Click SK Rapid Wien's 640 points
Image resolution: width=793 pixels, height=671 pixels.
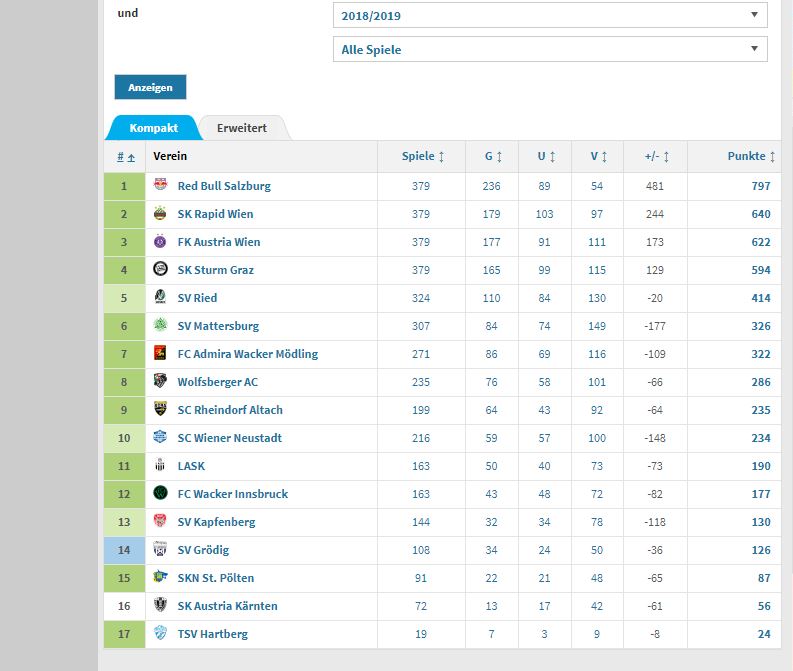click(761, 214)
